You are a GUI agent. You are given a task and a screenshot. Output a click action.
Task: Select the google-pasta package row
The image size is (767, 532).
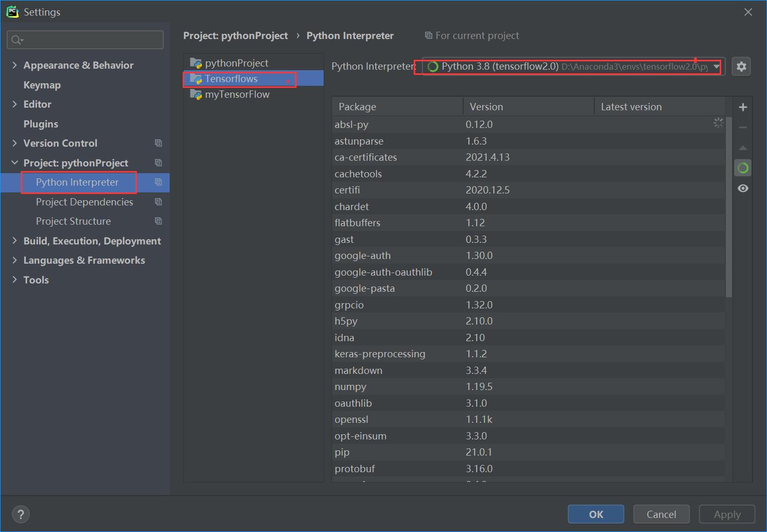click(528, 288)
